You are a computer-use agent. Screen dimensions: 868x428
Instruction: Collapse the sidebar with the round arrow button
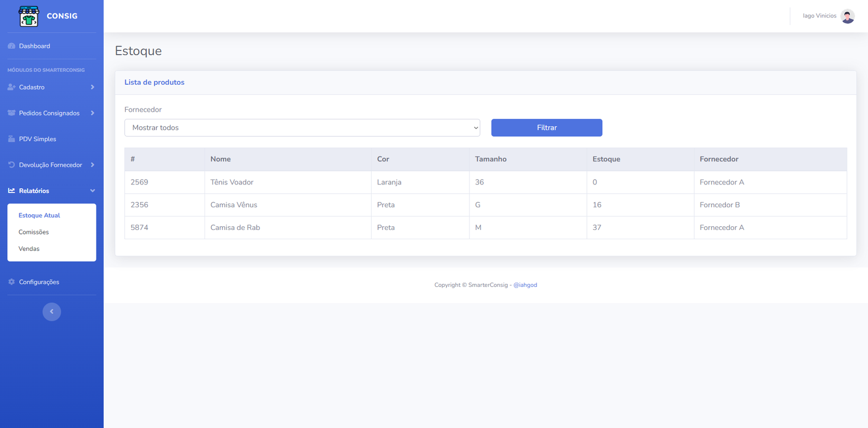click(52, 311)
